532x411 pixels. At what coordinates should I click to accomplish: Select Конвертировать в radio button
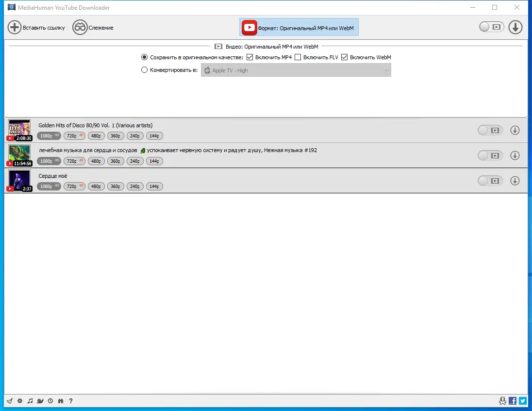click(x=144, y=70)
